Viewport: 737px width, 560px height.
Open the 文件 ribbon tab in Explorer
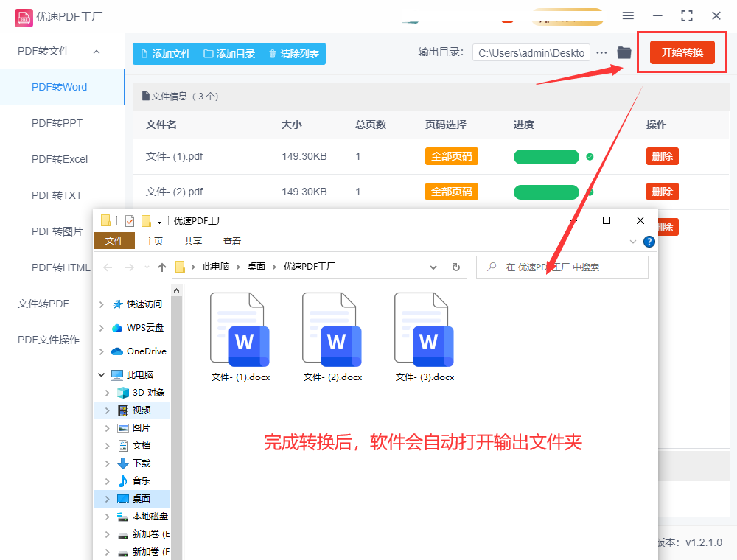click(114, 241)
